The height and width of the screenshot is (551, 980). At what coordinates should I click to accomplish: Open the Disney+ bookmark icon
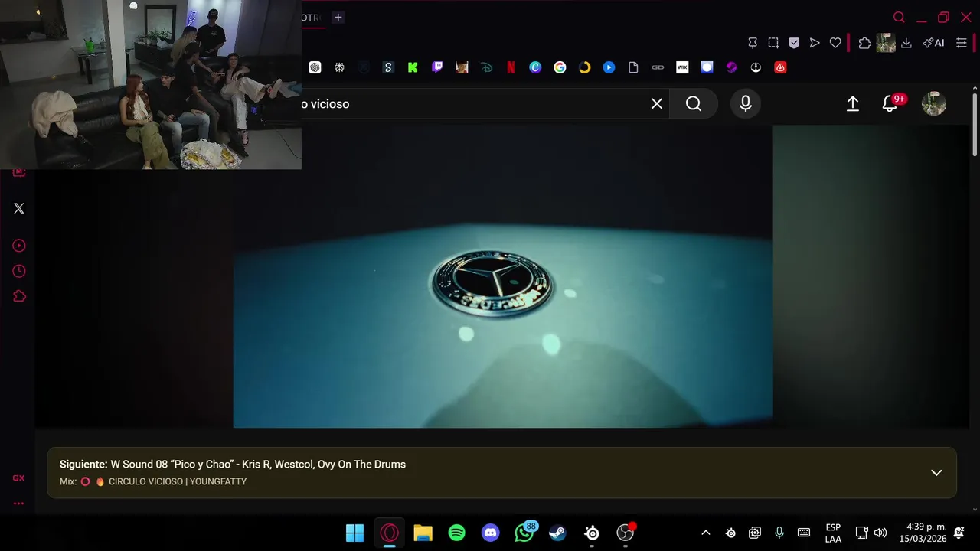[x=486, y=67]
